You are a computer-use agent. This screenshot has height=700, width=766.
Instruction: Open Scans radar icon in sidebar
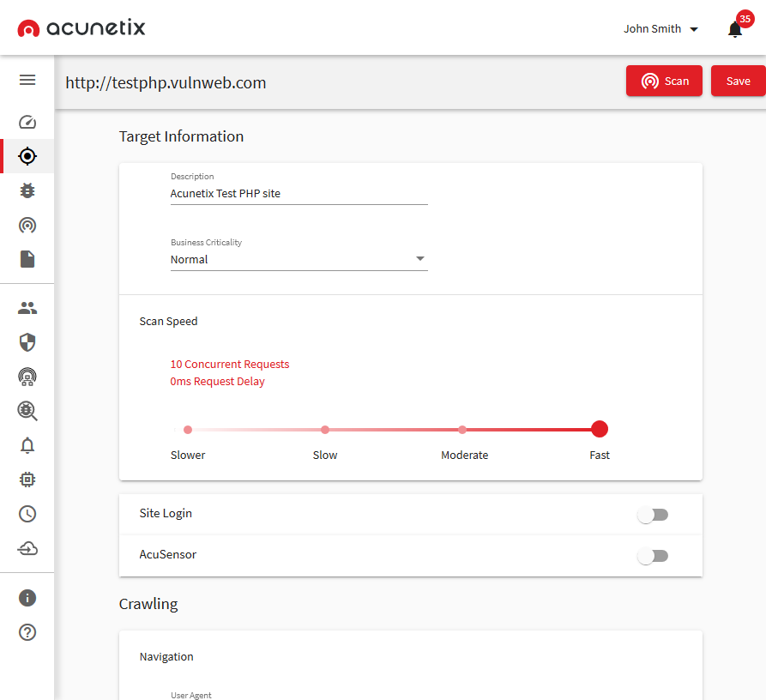[x=27, y=226]
